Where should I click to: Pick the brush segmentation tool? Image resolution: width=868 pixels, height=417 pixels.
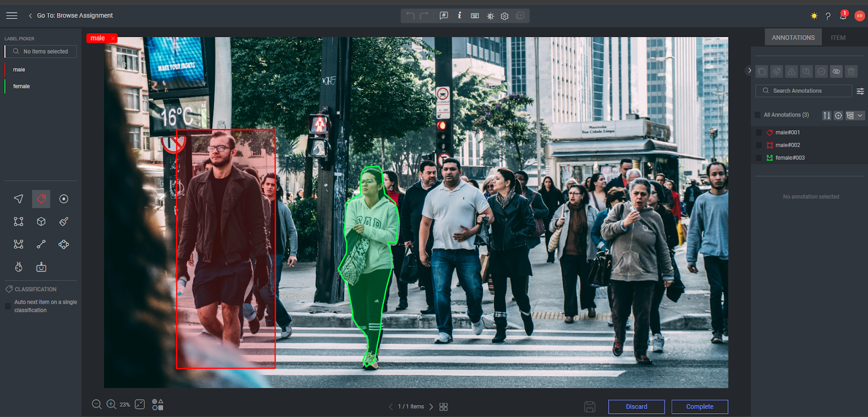click(63, 221)
